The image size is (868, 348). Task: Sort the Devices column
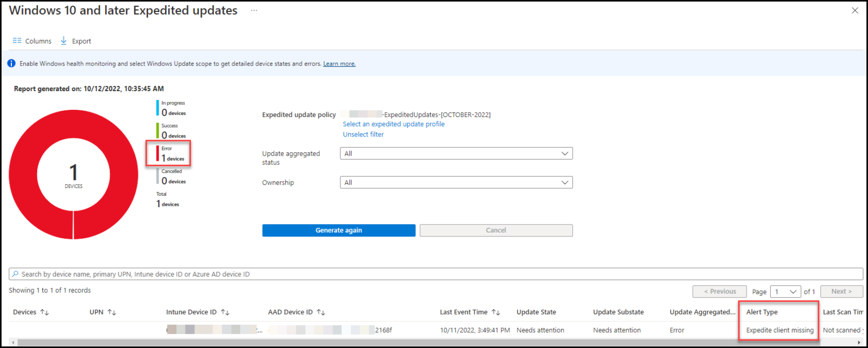pyautogui.click(x=45, y=312)
